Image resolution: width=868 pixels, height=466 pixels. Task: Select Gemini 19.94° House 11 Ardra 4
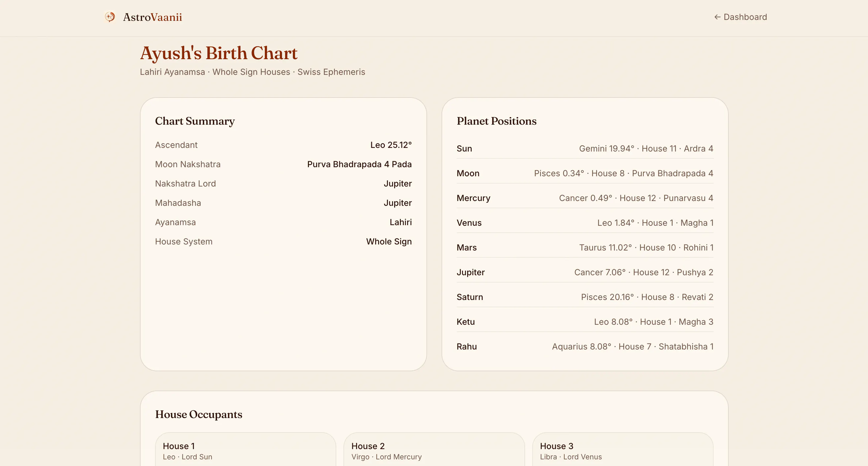(646, 149)
